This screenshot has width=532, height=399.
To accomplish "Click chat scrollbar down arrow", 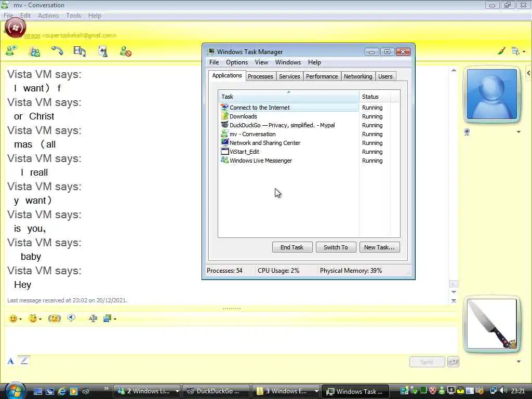I will click(x=454, y=292).
